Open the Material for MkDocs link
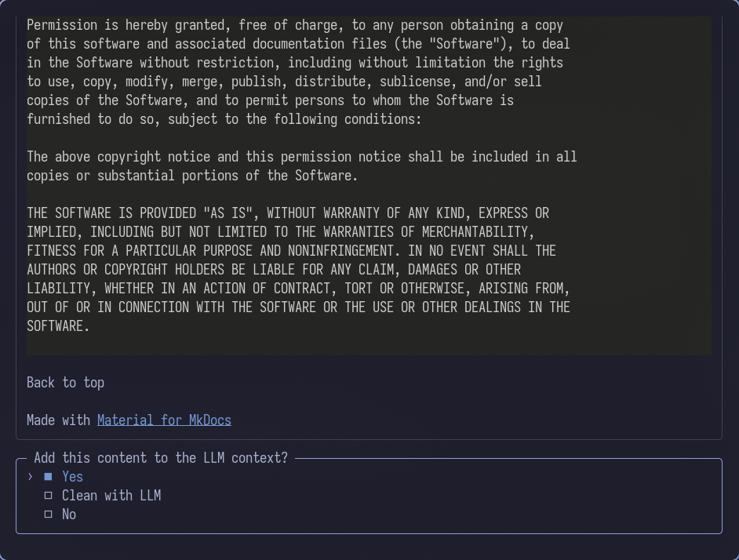This screenshot has height=560, width=739. [x=164, y=420]
